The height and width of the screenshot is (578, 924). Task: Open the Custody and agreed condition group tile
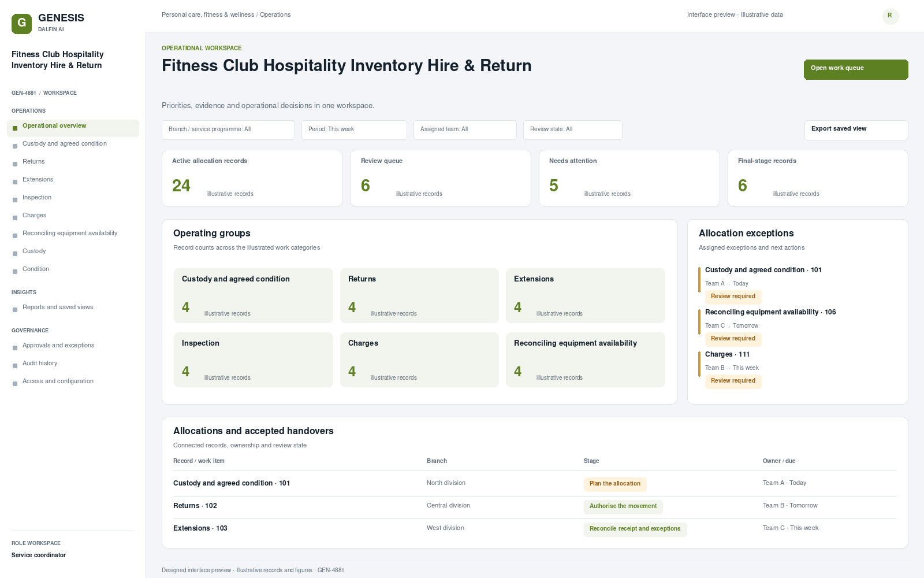point(254,295)
